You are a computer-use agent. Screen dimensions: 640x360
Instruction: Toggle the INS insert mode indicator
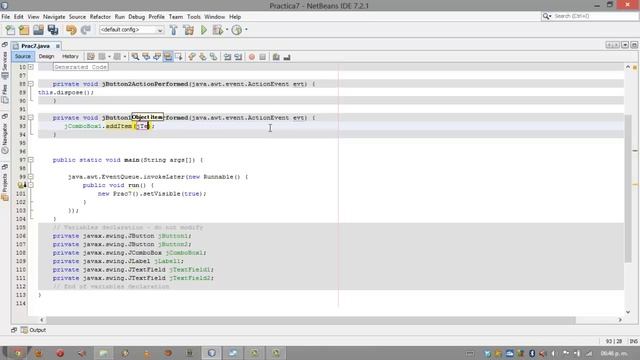pyautogui.click(x=633, y=341)
